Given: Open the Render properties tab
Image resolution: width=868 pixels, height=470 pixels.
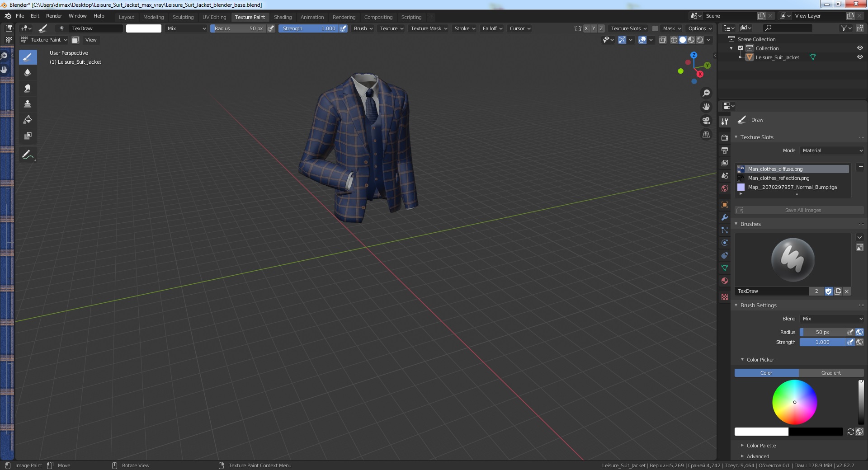Looking at the screenshot, I should 725,137.
